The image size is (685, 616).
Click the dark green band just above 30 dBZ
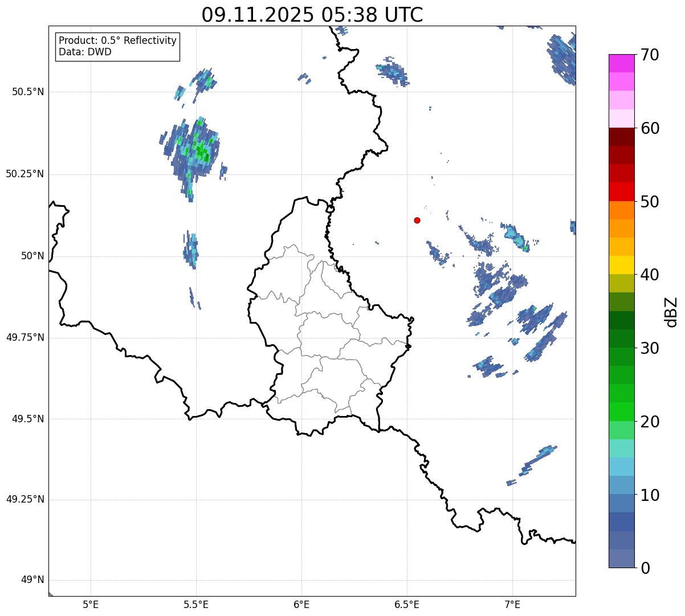tap(621, 338)
